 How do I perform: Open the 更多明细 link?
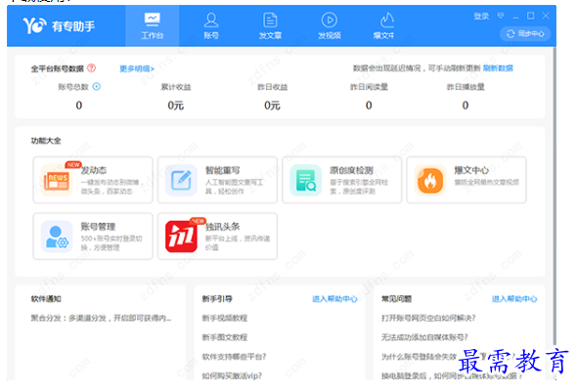137,68
